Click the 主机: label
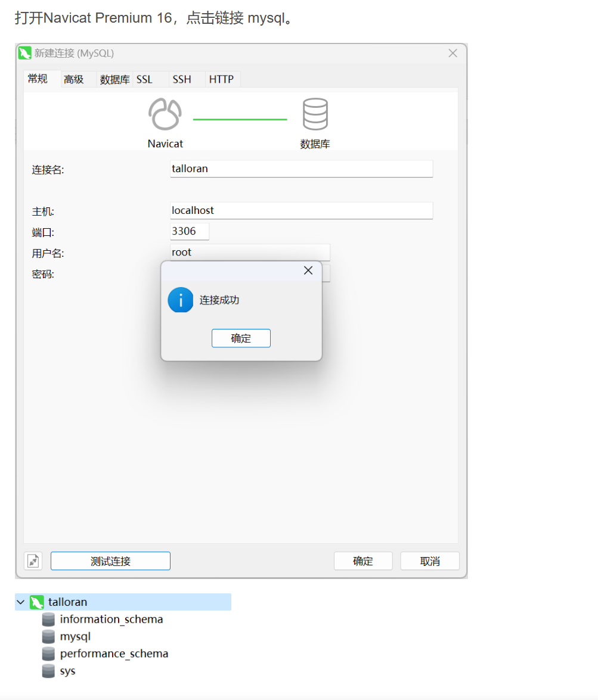598x700 pixels. 43,211
